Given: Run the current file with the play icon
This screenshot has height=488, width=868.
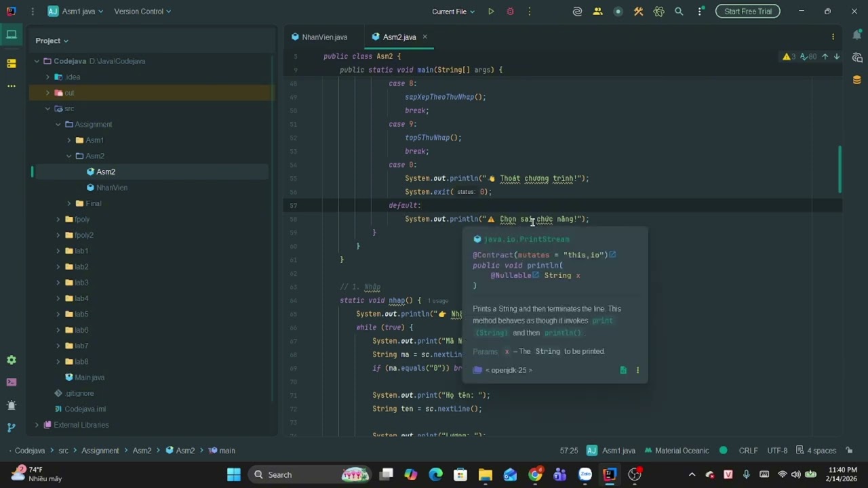Looking at the screenshot, I should tap(491, 12).
